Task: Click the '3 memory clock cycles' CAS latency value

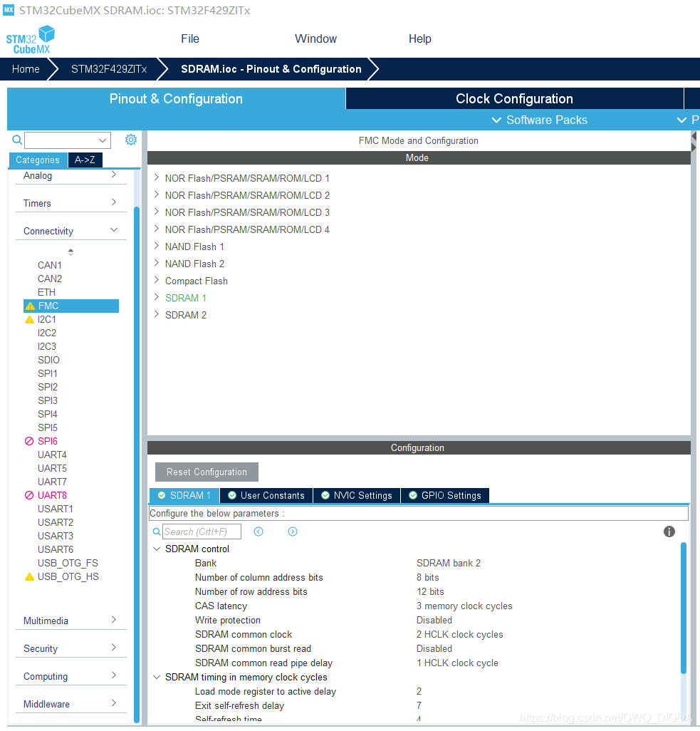Action: pos(464,606)
